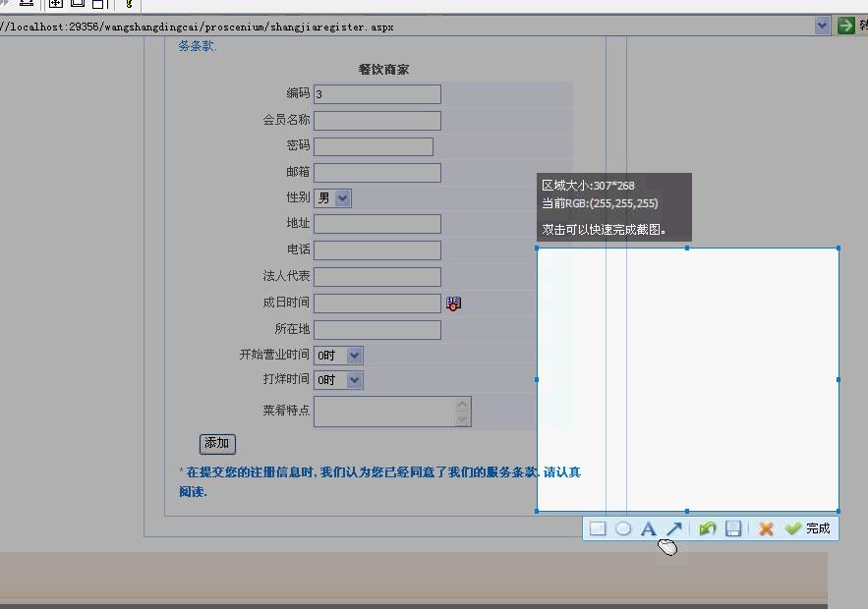Open the 打烊时间 hour dropdown
The image size is (868, 609).
tap(338, 380)
